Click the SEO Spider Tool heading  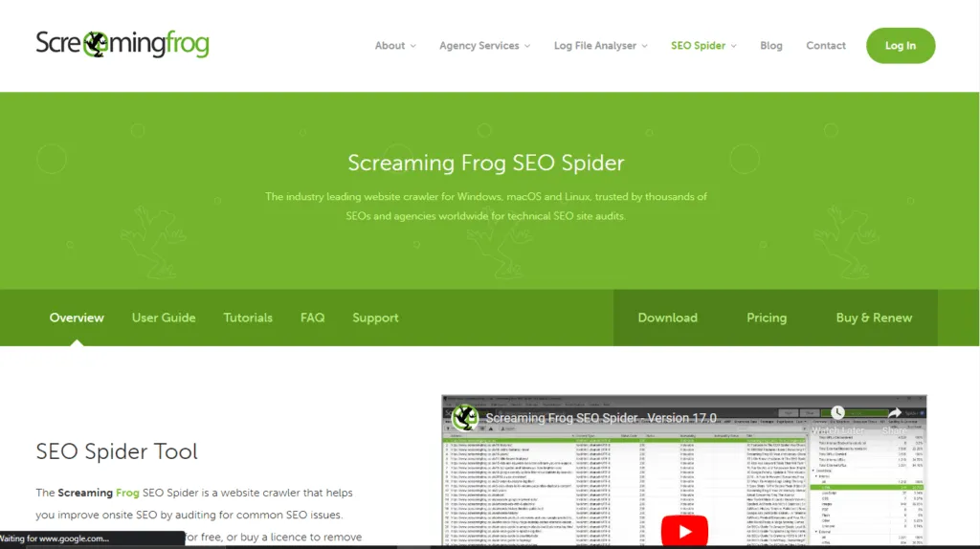pos(117,451)
